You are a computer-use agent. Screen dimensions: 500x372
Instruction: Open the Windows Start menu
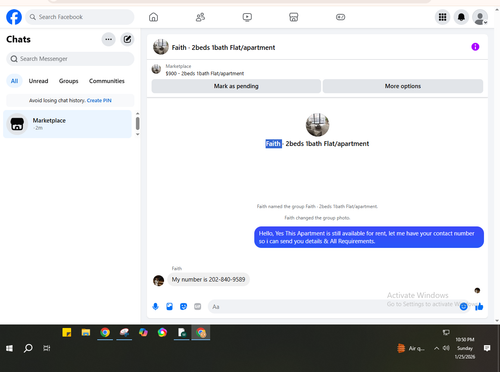pyautogui.click(x=9, y=348)
